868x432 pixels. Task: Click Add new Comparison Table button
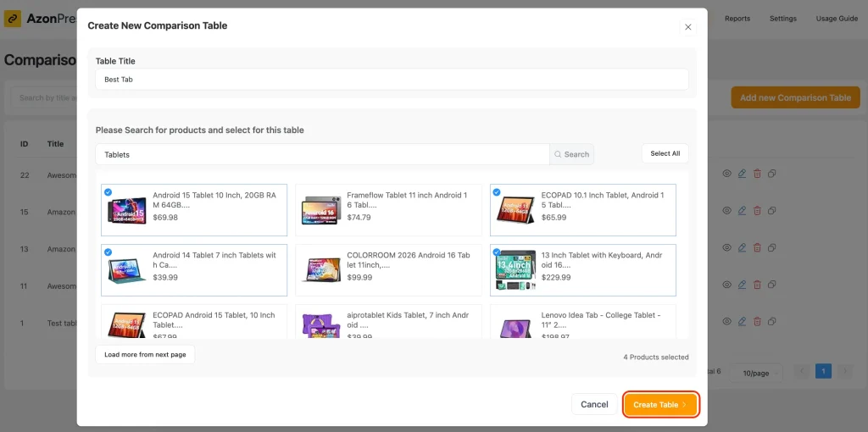[795, 97]
